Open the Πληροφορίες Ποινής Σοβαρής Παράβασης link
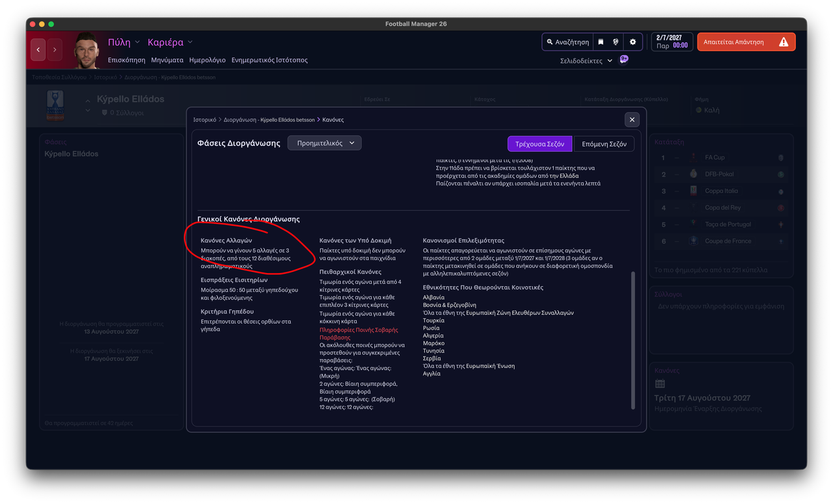 pos(359,334)
